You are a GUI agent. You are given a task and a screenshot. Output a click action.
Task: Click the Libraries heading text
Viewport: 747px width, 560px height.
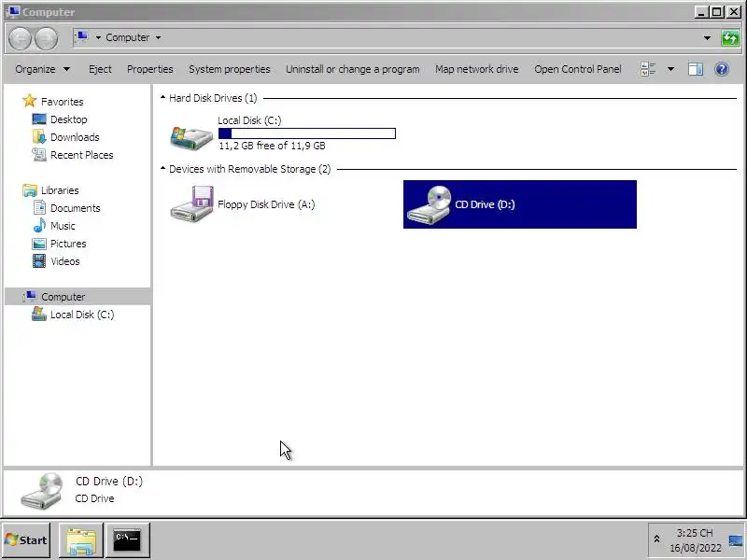(60, 190)
